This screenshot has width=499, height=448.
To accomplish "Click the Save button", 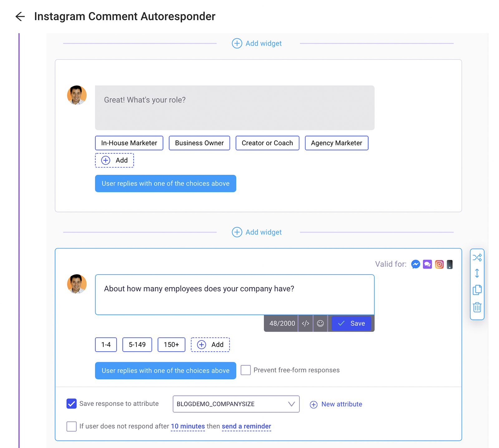I will [351, 323].
